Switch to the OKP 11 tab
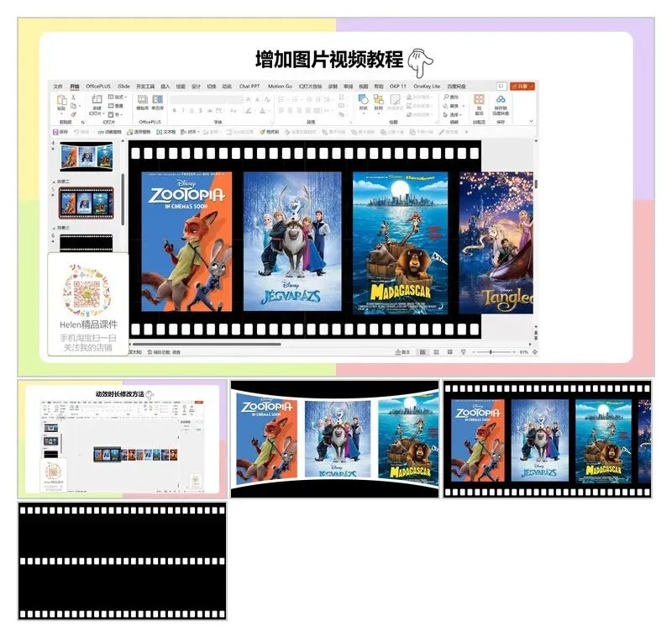This screenshot has width=672, height=638. (x=397, y=87)
